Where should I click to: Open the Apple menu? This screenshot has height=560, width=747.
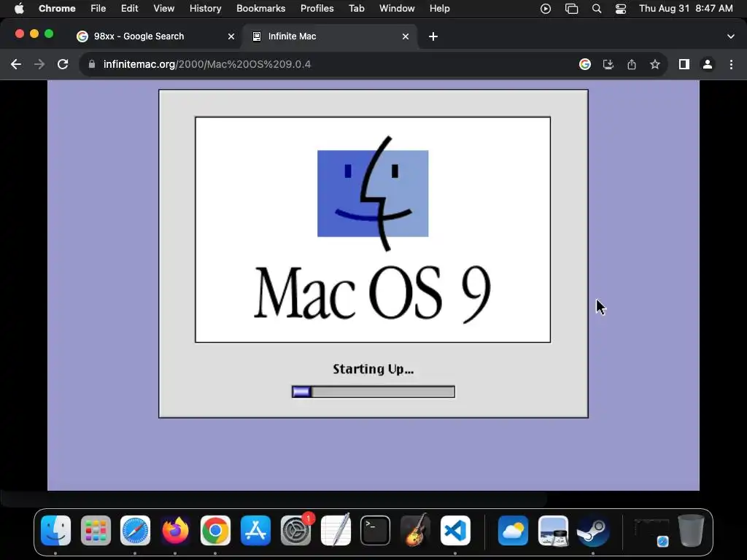[19, 9]
